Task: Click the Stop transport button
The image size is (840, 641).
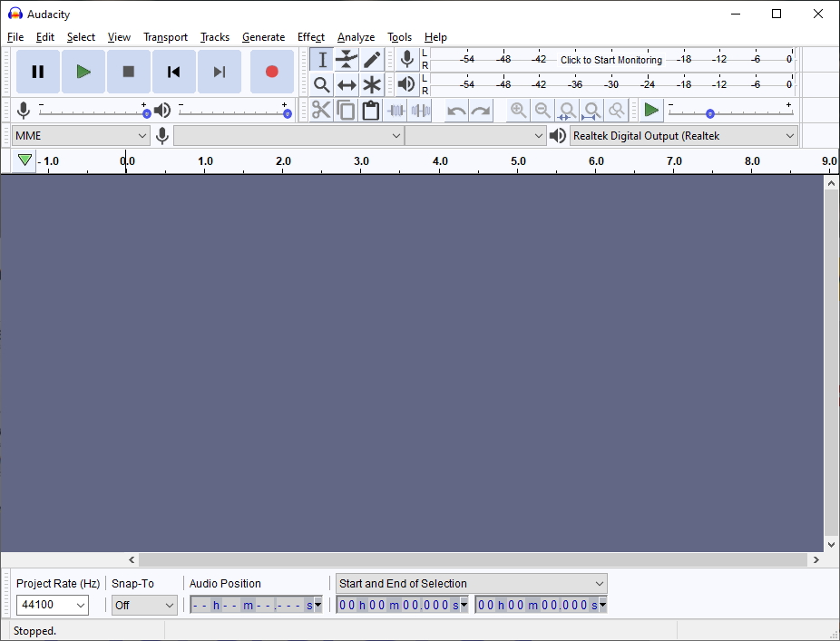Action: pos(129,72)
